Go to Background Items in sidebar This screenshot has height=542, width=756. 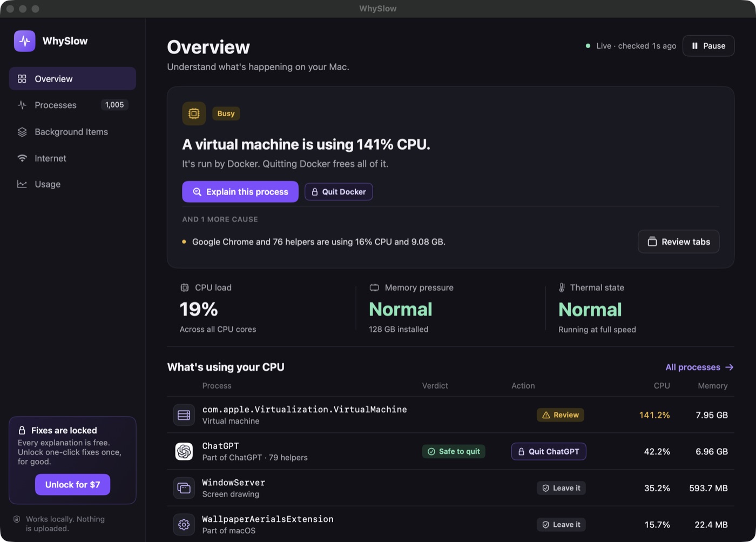[72, 132]
